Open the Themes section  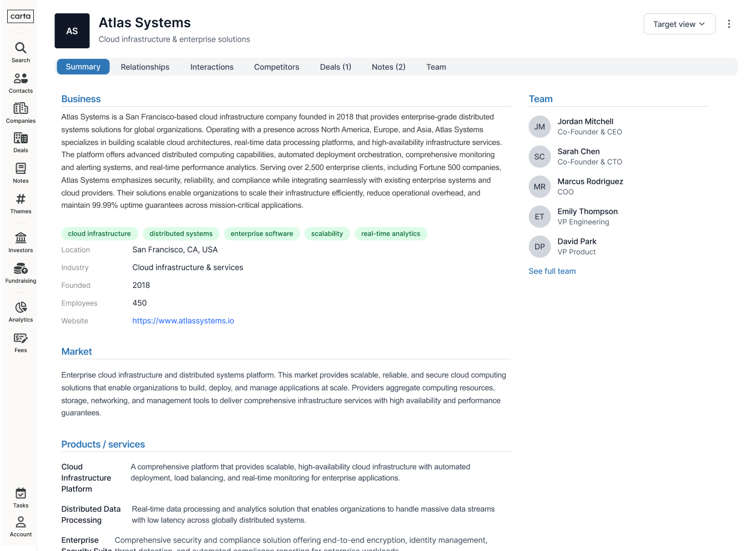(20, 203)
